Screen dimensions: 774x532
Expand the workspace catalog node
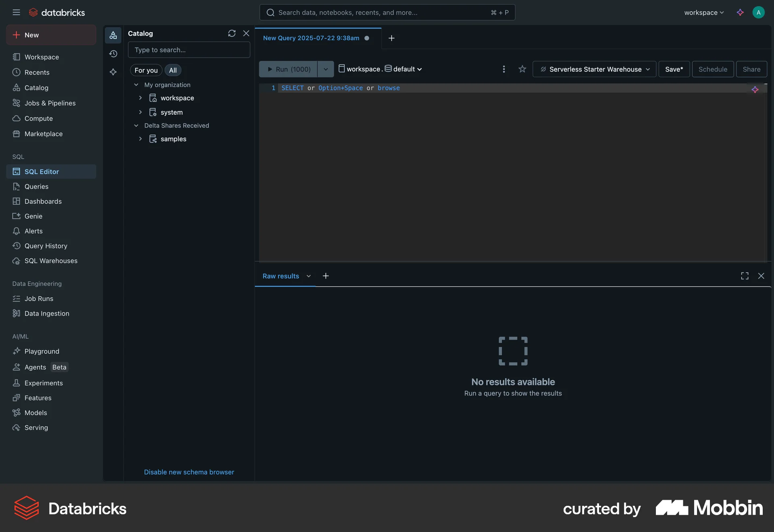140,98
